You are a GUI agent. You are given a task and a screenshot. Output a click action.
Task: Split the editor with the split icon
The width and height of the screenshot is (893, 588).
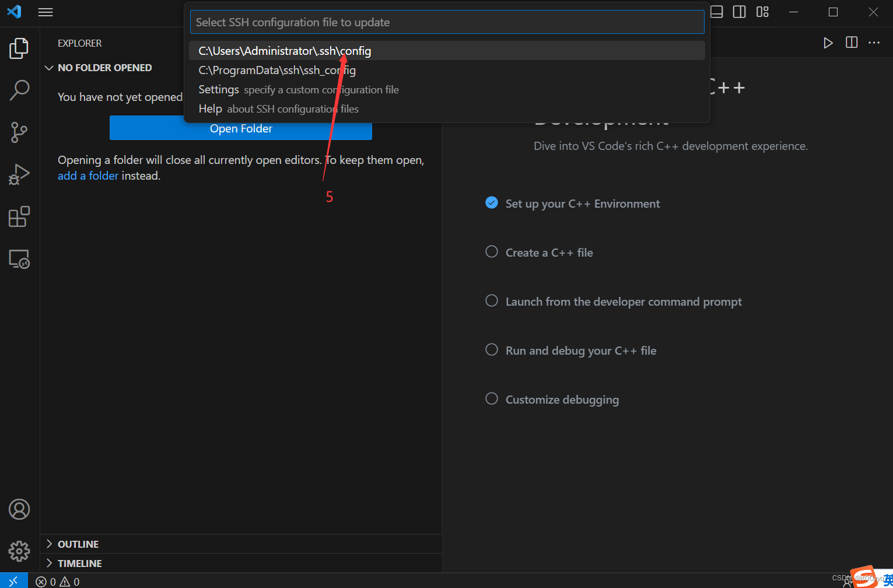(852, 43)
